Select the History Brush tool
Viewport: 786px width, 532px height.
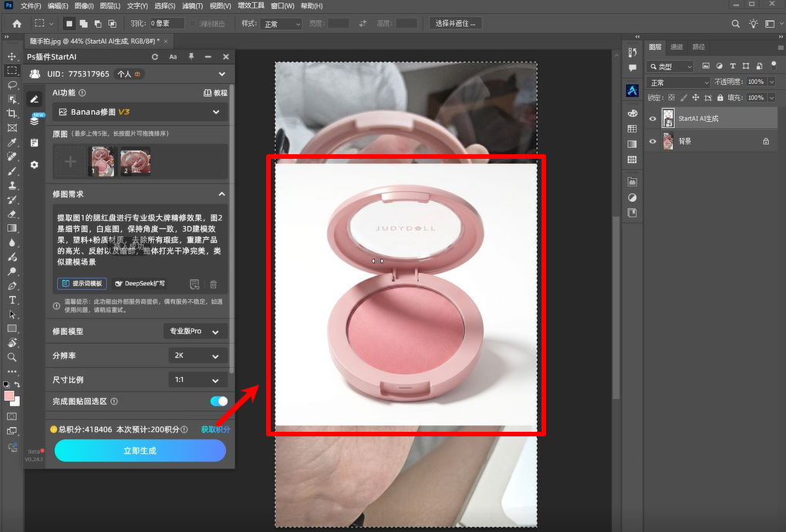12,200
